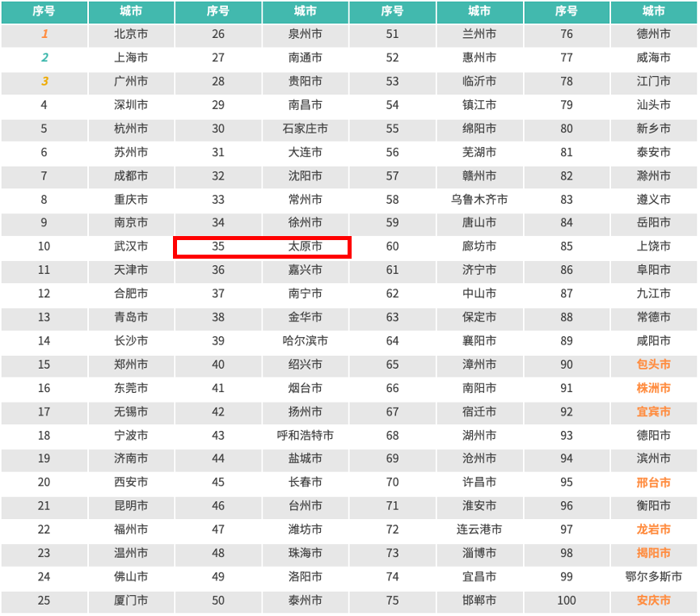Image resolution: width=700 pixels, height=616 pixels.
Task: Click the teal rank number 2
Action: (x=44, y=57)
